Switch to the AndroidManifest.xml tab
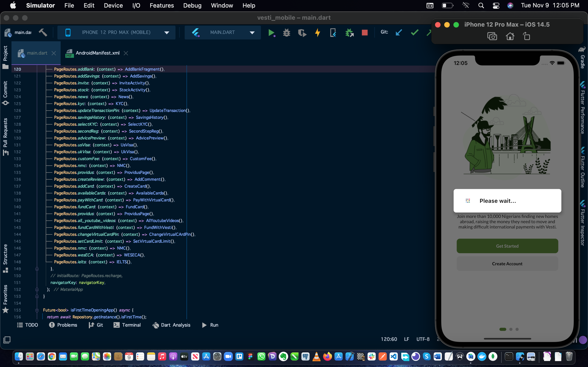The image size is (588, 367). click(x=97, y=53)
